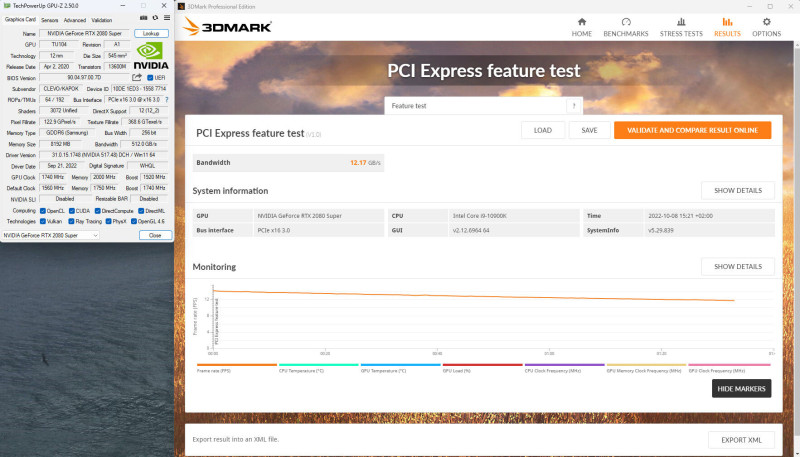The height and width of the screenshot is (457, 800).
Task: Click GPU-Z screenshot camera icon
Action: [143, 18]
